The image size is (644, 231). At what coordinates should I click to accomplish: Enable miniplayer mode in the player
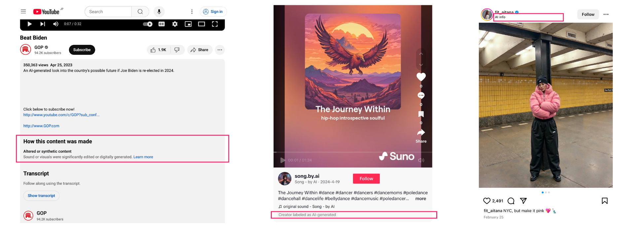[188, 24]
